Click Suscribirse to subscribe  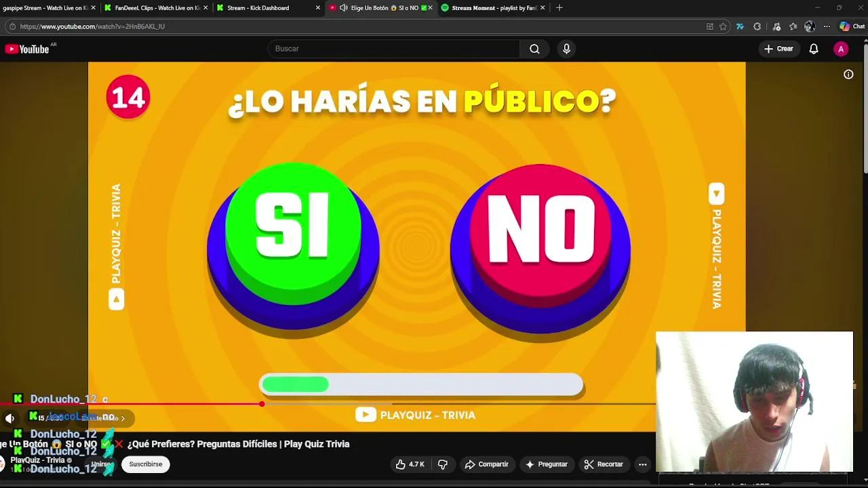point(146,464)
